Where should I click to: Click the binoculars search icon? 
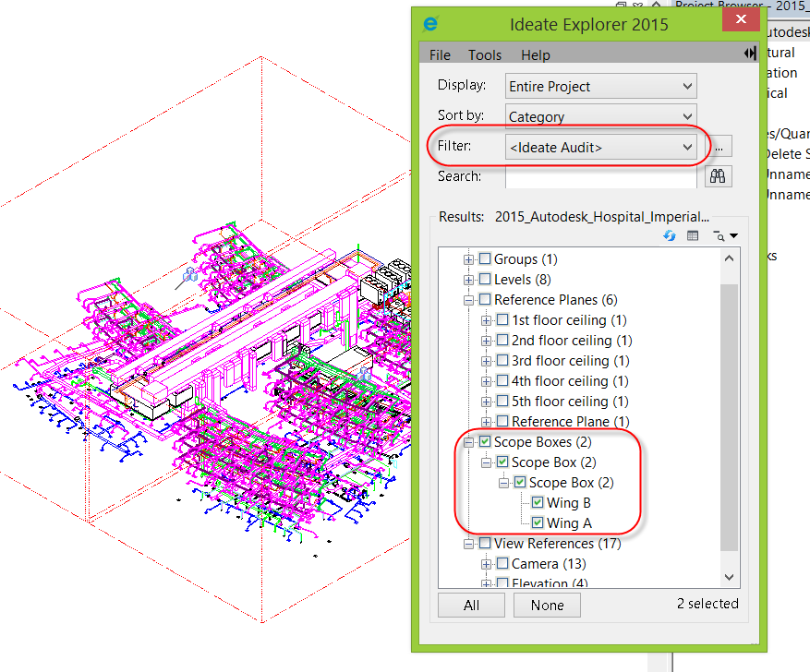(718, 176)
